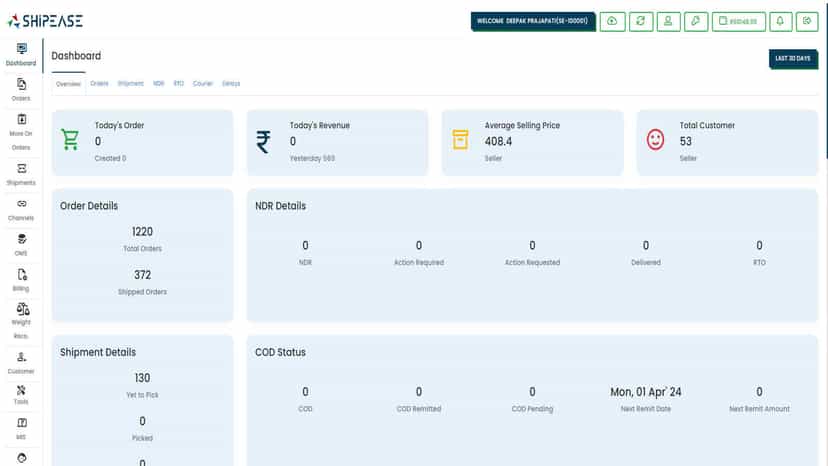
Task: Click the Shipease logo
Action: tap(45, 21)
